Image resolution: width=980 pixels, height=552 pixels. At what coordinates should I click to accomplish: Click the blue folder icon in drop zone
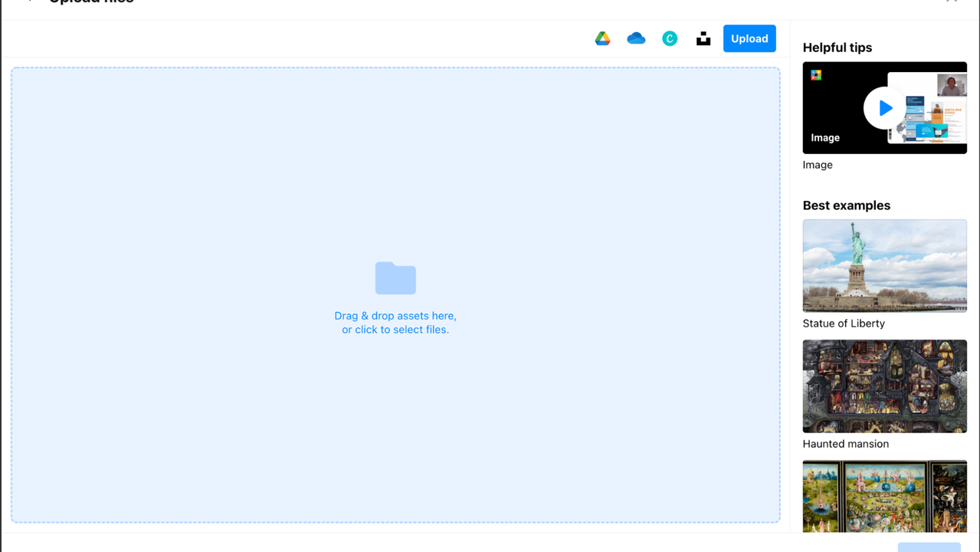coord(395,278)
